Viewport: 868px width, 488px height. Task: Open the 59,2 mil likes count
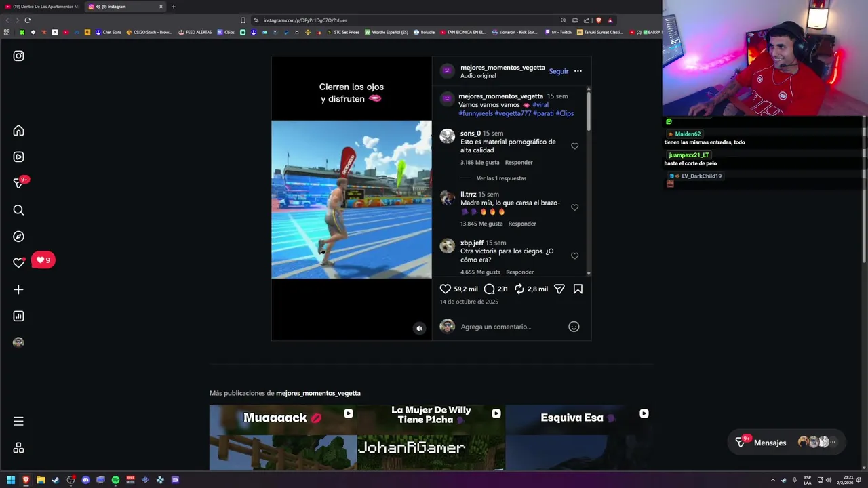coord(465,289)
